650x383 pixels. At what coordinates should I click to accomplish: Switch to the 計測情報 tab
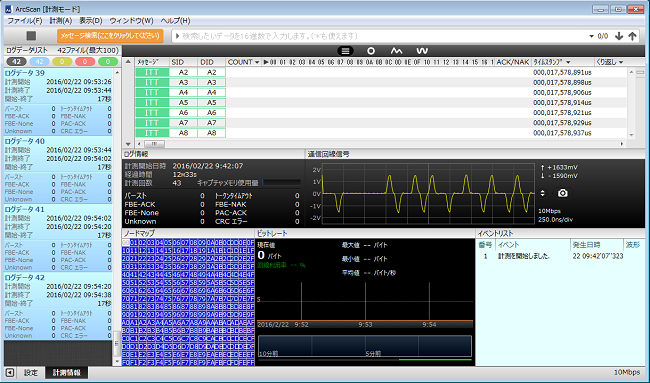[66, 373]
